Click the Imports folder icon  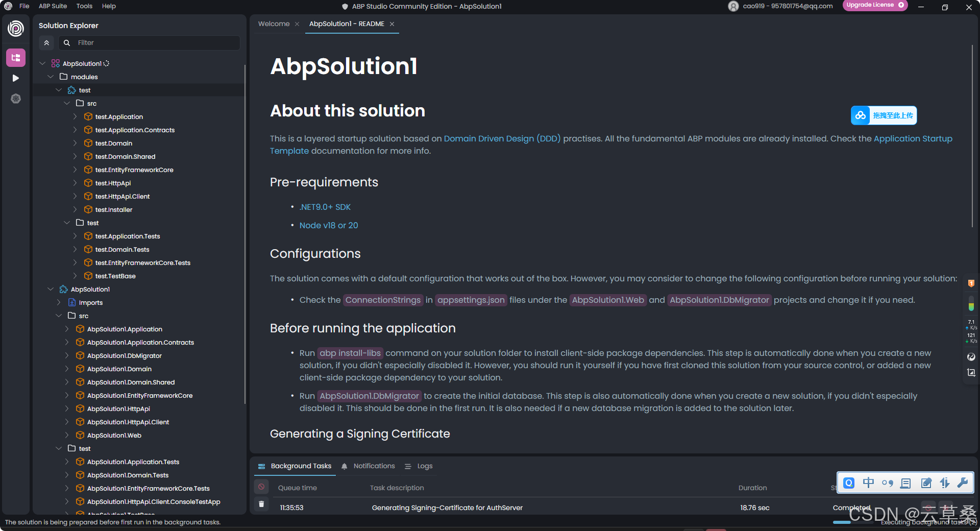[x=72, y=302]
